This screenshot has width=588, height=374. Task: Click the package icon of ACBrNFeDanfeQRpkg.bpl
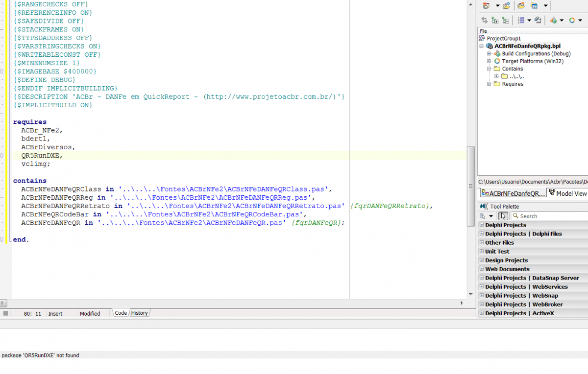pos(489,46)
